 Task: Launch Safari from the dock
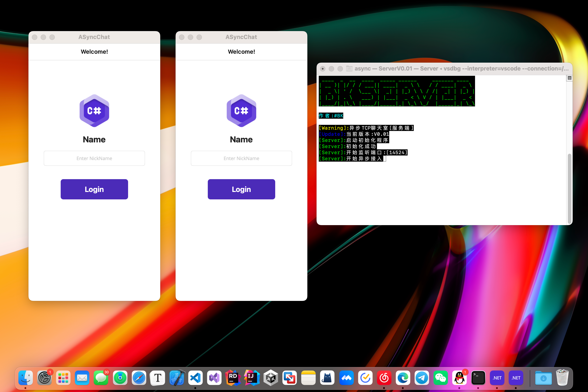pos(139,378)
